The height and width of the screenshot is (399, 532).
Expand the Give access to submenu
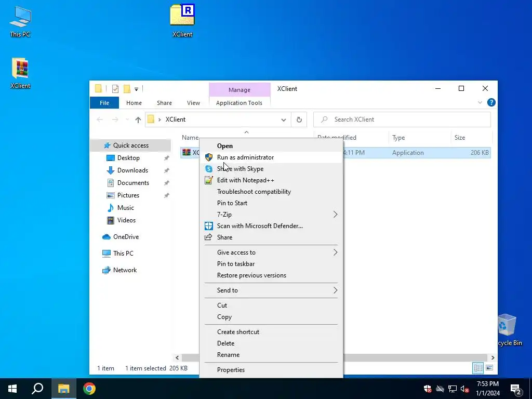271,252
